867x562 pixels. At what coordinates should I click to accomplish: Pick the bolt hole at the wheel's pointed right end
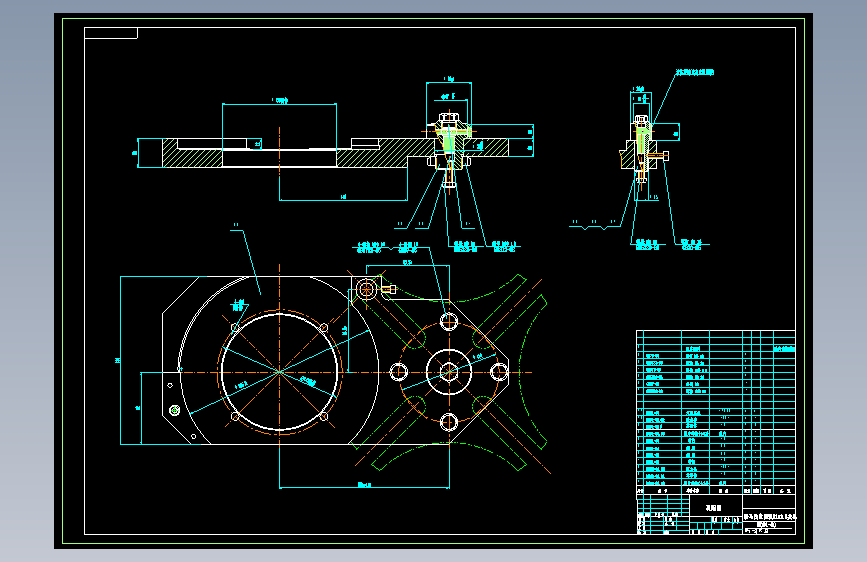(499, 372)
